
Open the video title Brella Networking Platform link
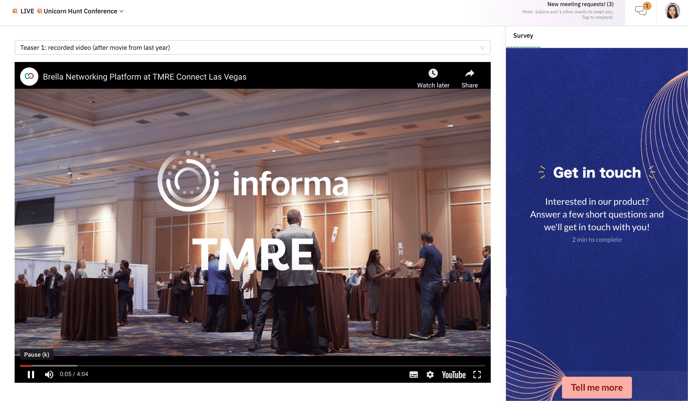click(x=144, y=77)
